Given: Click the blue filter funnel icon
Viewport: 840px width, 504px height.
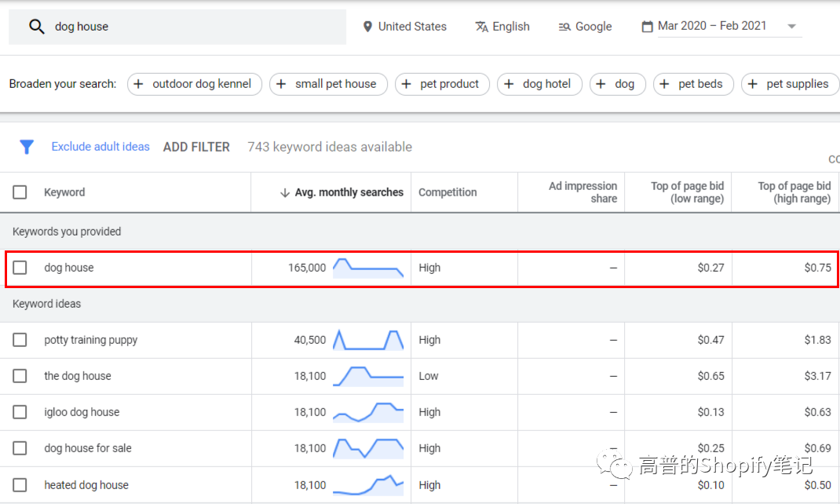Looking at the screenshot, I should (27, 147).
